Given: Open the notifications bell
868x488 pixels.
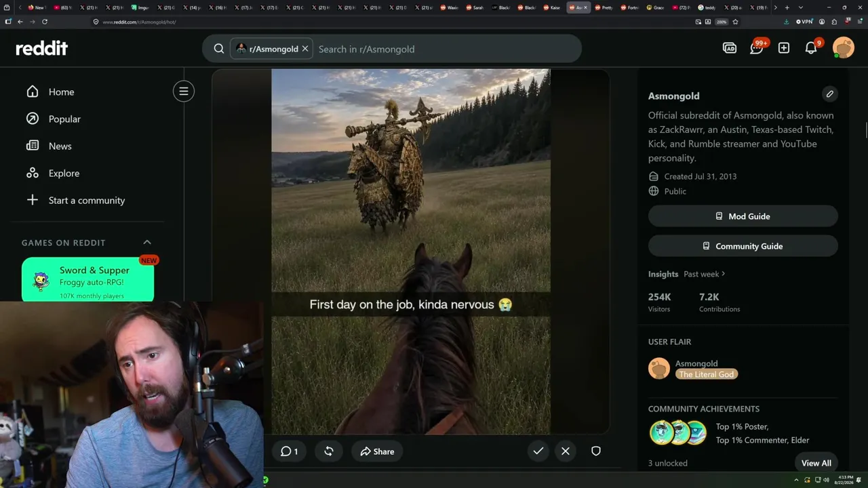Looking at the screenshot, I should pyautogui.click(x=811, y=48).
